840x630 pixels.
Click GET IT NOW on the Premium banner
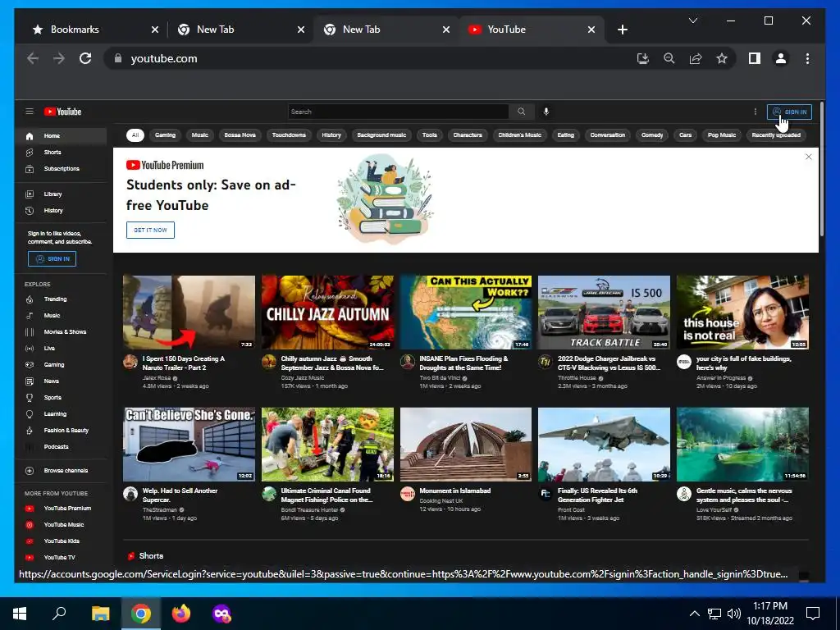[151, 230]
